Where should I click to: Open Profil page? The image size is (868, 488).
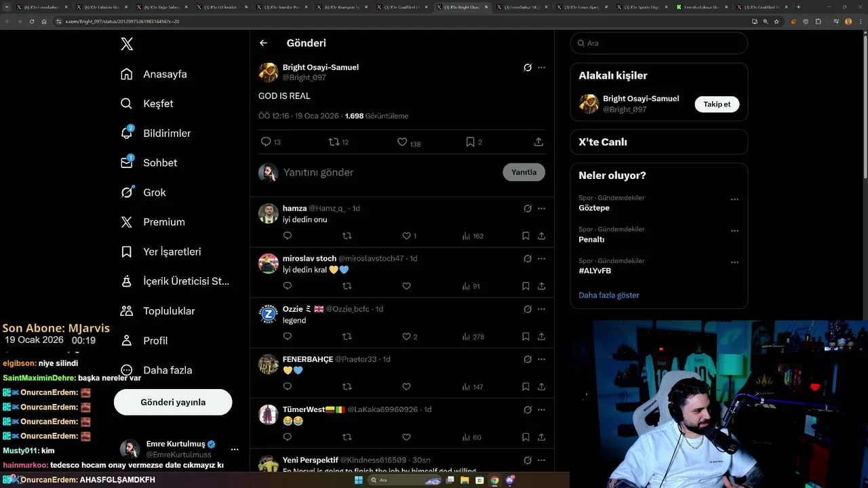click(144, 340)
